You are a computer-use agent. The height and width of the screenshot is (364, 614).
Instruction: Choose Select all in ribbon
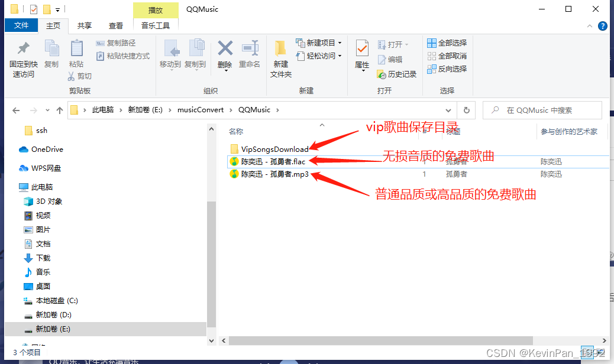pos(447,43)
